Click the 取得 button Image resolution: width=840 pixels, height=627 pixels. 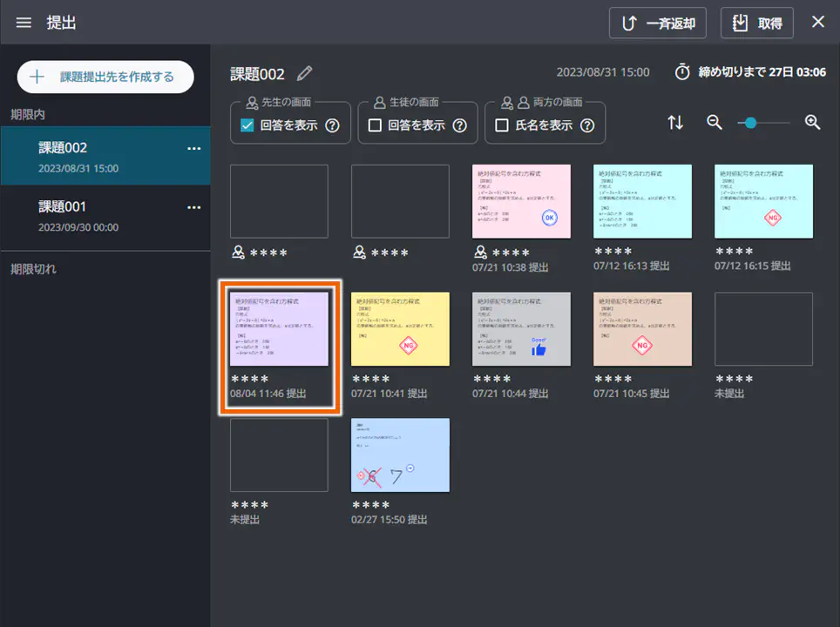[756, 24]
